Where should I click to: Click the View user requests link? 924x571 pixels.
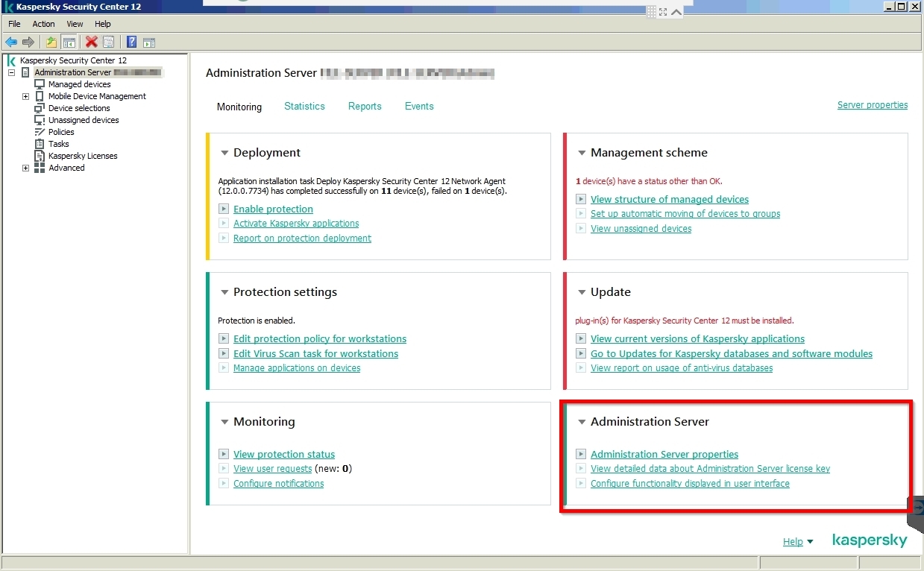click(272, 469)
